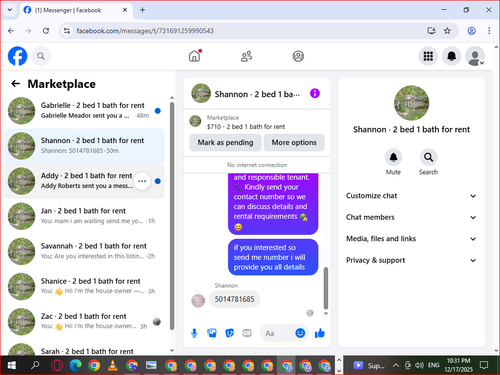Open Windows Start menu
This screenshot has height=375, width=500.
[12, 366]
